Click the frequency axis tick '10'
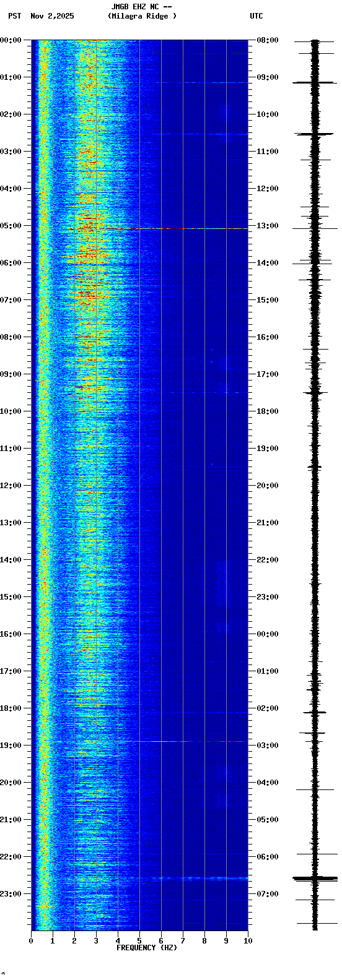 (248, 941)
